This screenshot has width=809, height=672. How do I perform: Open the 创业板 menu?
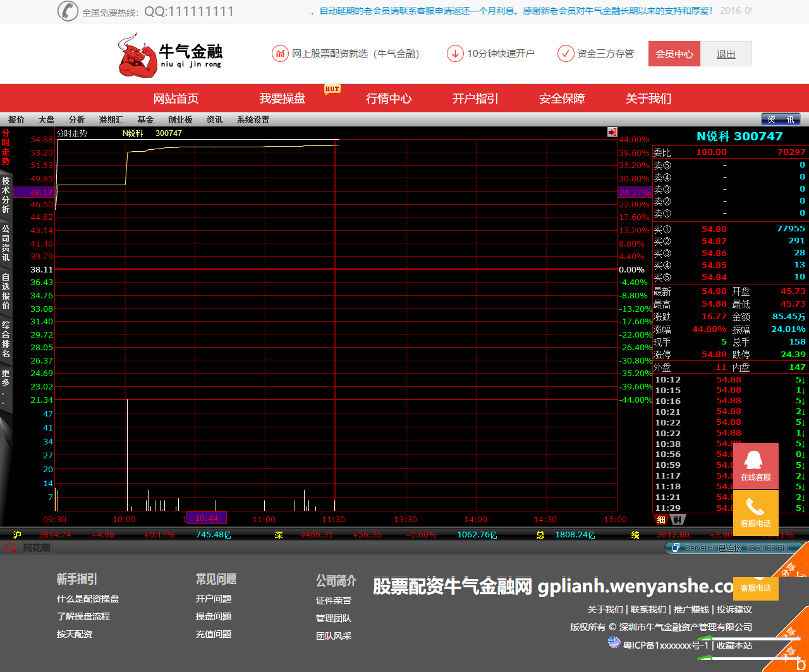click(180, 119)
